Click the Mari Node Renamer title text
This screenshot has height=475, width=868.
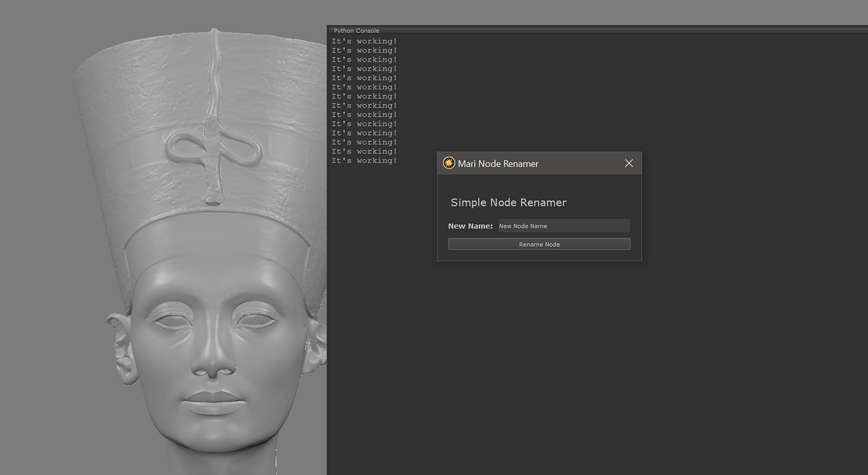(x=498, y=164)
